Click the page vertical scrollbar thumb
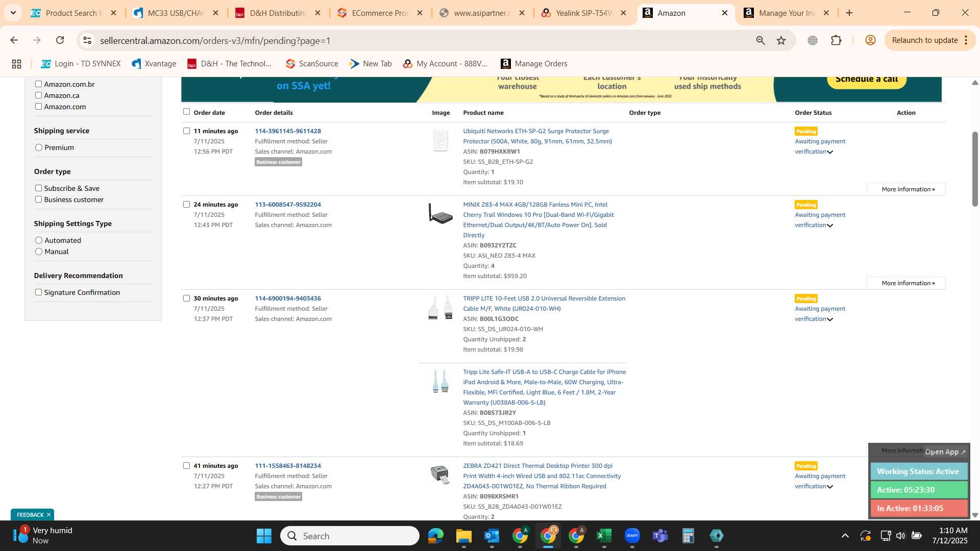 975,169
